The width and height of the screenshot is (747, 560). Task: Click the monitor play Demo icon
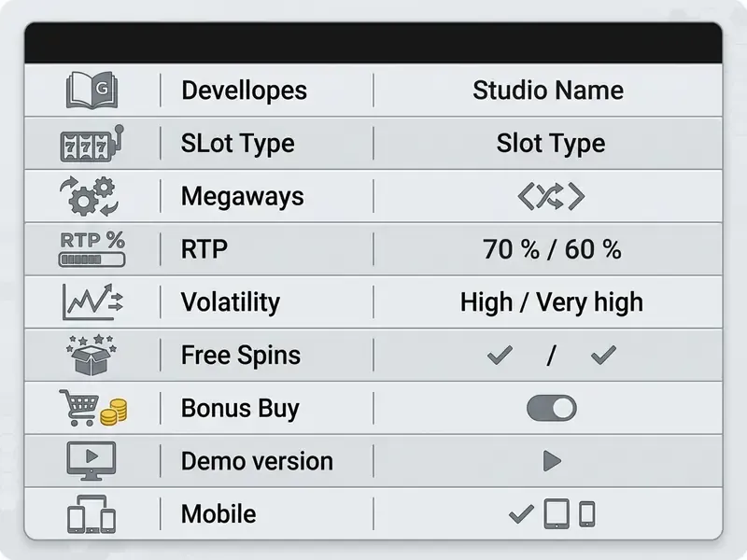pyautogui.click(x=92, y=461)
